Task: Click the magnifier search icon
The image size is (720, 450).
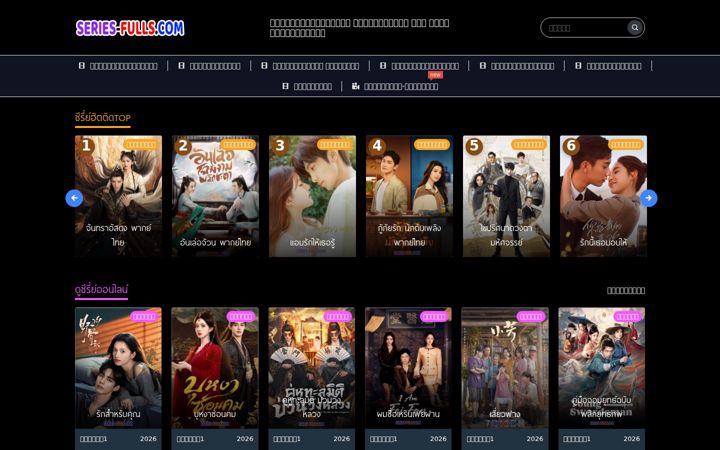Action: click(635, 28)
